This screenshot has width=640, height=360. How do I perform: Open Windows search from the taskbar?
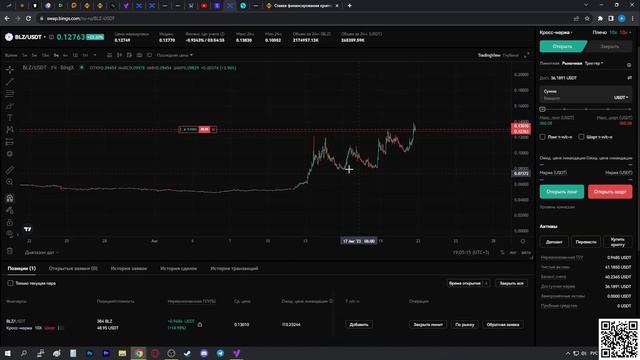pyautogui.click(x=24, y=353)
